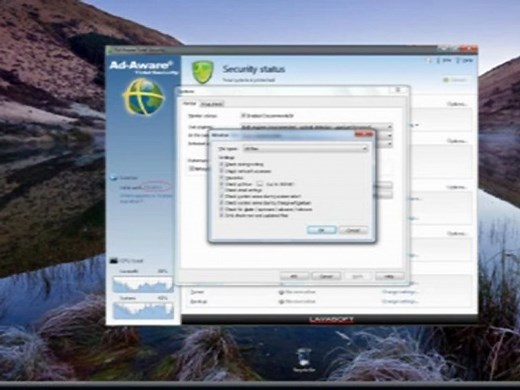Toggle Monitor status Enabled (recommended) checkbox
This screenshot has height=390, width=520.
pyautogui.click(x=243, y=116)
